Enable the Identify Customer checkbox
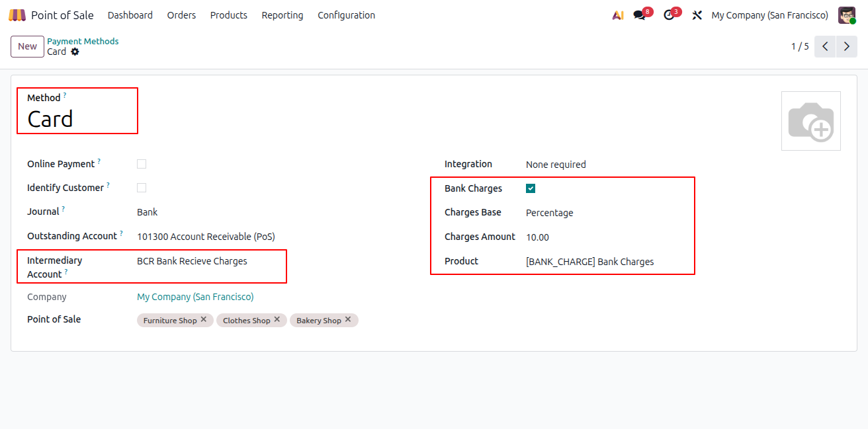The height and width of the screenshot is (429, 868). [x=142, y=188]
